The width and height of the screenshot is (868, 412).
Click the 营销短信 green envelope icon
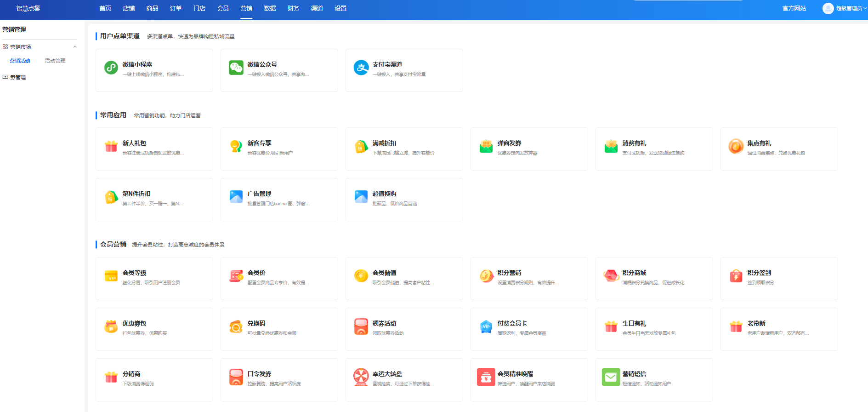tap(611, 377)
